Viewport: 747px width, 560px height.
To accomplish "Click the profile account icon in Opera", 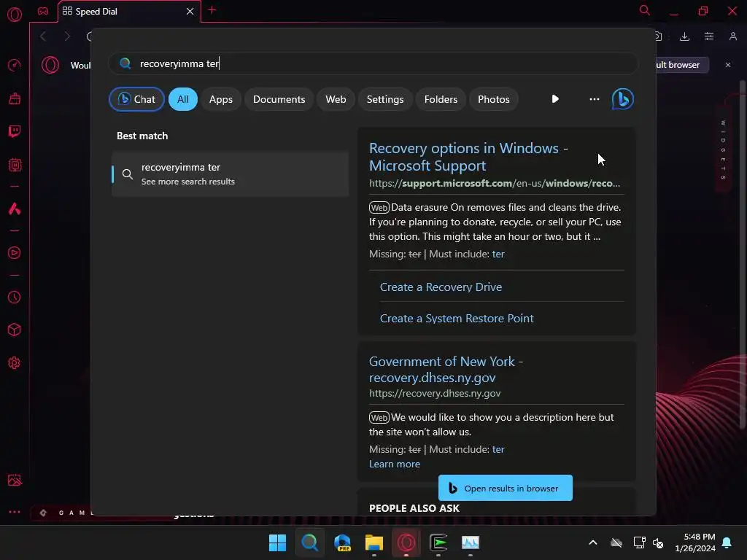I will pos(732,36).
